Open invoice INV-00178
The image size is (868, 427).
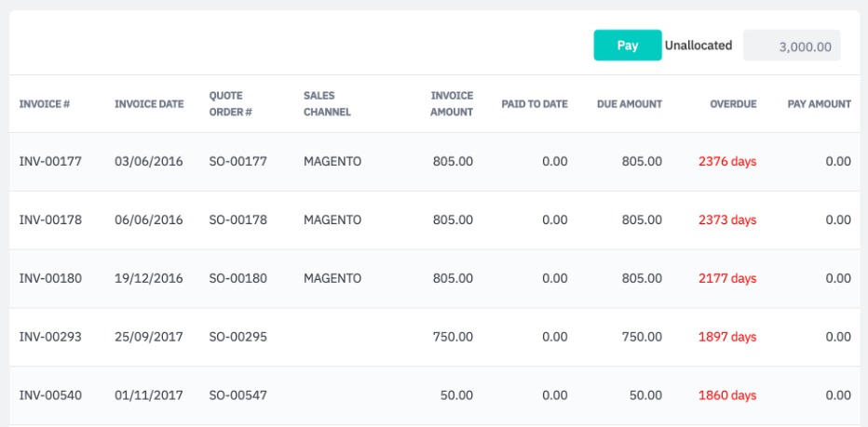point(50,220)
